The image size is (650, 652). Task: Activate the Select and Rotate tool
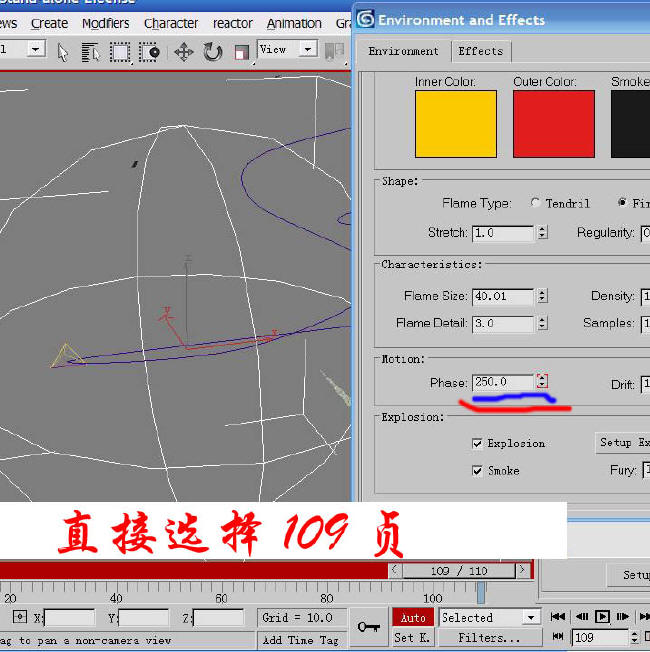[x=213, y=51]
